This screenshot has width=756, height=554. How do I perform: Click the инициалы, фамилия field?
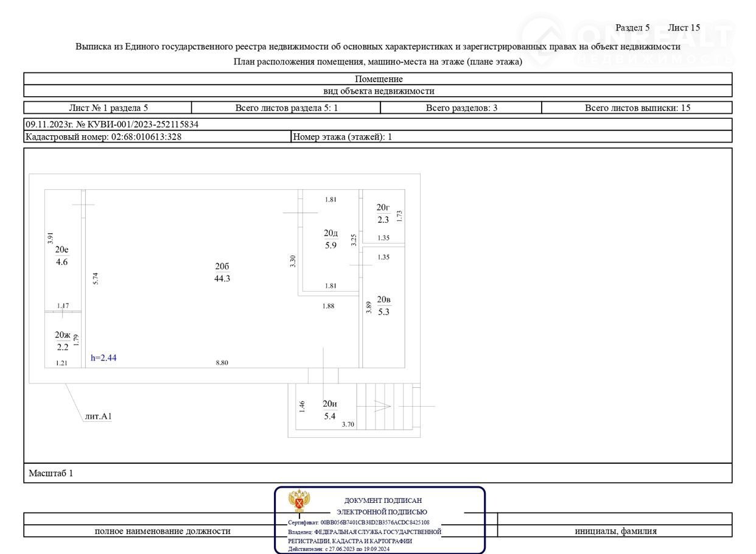(x=615, y=531)
